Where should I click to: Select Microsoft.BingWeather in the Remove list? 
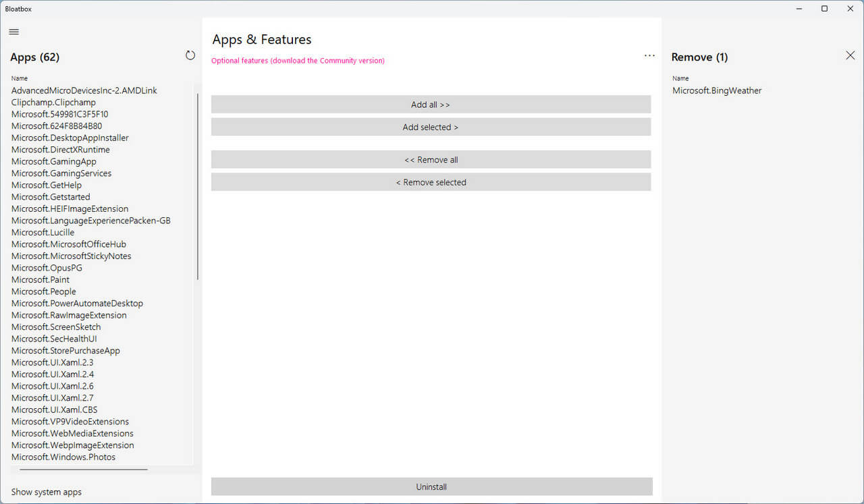click(717, 90)
